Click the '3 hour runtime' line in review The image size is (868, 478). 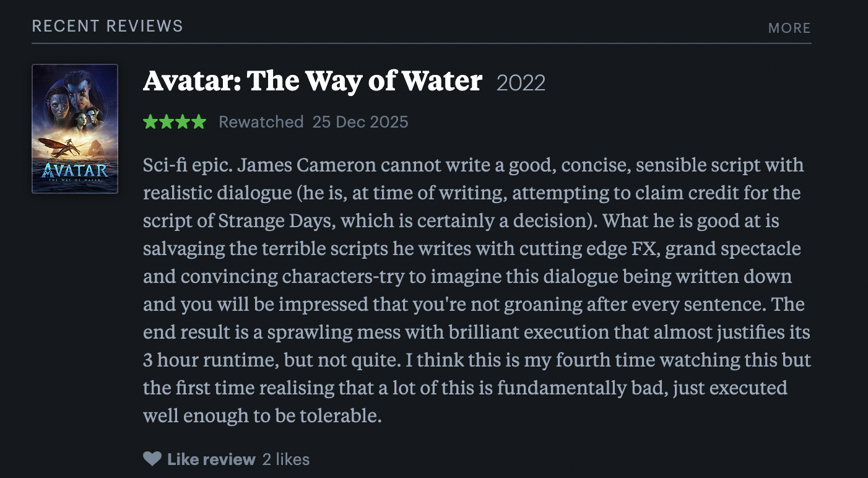click(477, 360)
